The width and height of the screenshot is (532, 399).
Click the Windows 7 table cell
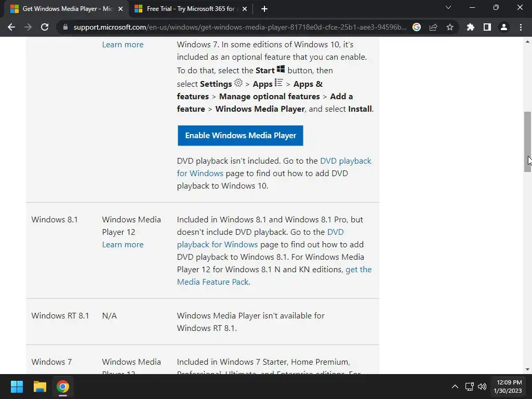coord(51,362)
